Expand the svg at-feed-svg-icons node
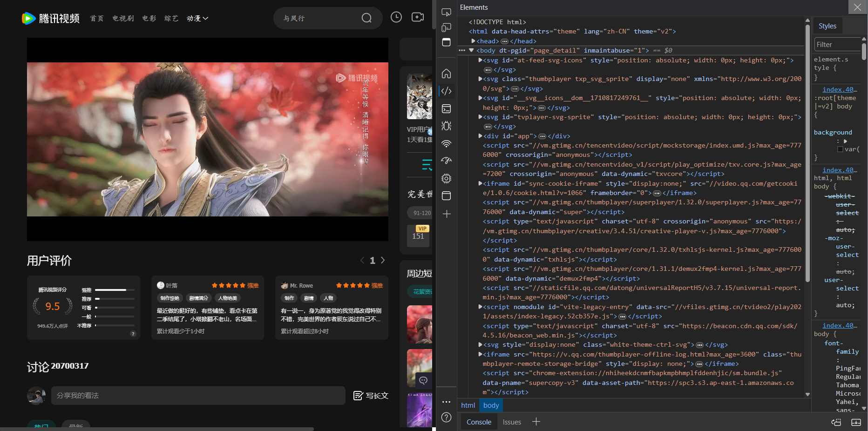Screen dimensions: 868x431 [480, 60]
